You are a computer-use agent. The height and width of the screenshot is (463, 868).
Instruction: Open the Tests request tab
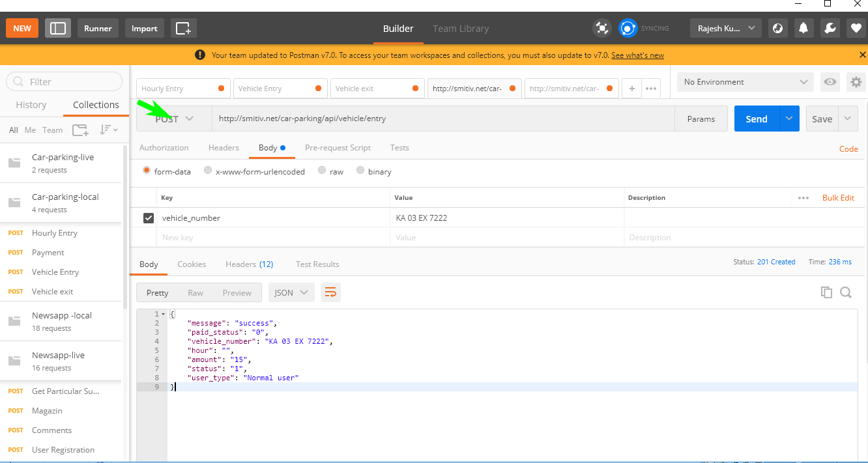pyautogui.click(x=399, y=148)
